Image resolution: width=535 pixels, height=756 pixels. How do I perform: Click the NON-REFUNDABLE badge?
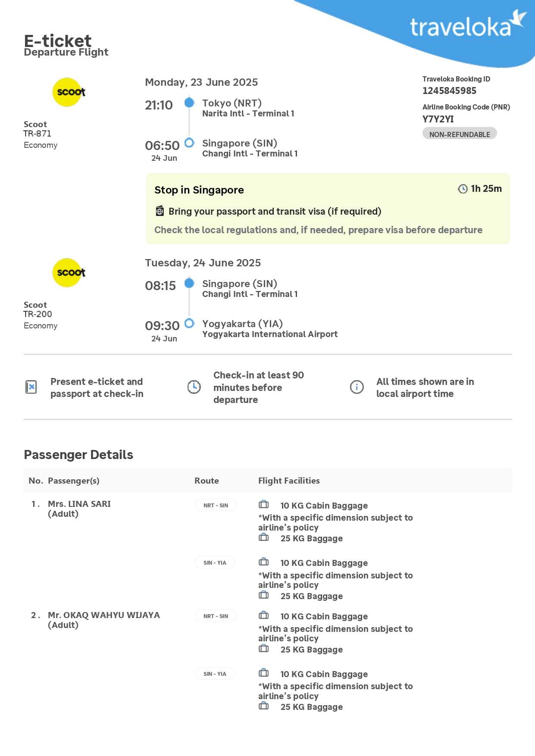pyautogui.click(x=460, y=134)
